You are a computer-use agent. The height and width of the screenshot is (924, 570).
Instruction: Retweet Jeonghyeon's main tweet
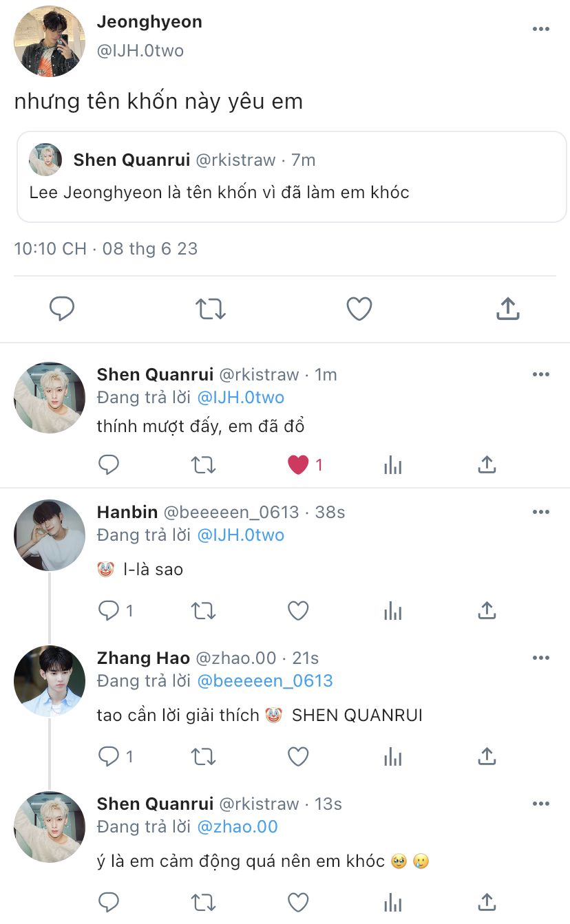coord(211,309)
